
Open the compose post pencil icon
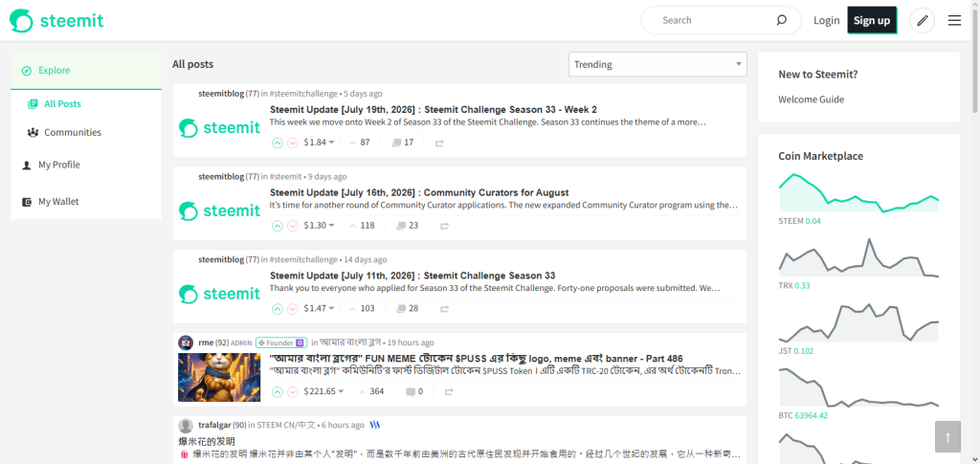click(922, 21)
